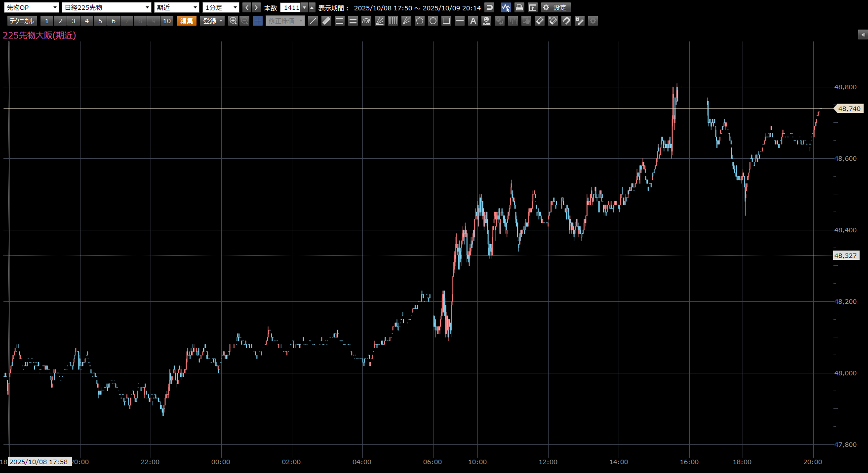Open the 先物OP product type dropdown

(x=32, y=7)
